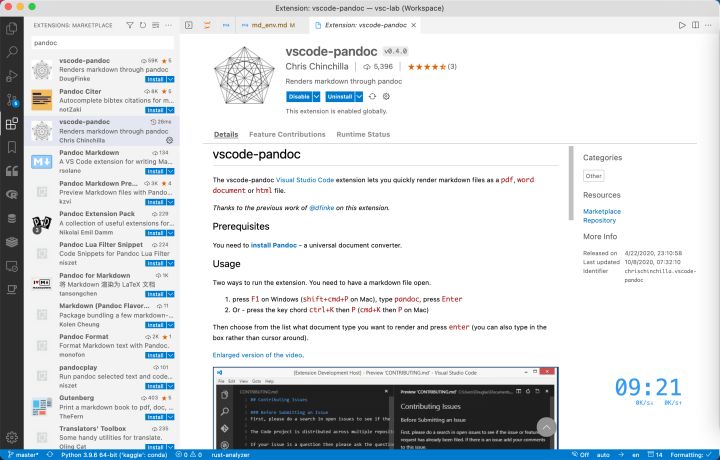Open the Bookmarks view in the activity bar

11,147
